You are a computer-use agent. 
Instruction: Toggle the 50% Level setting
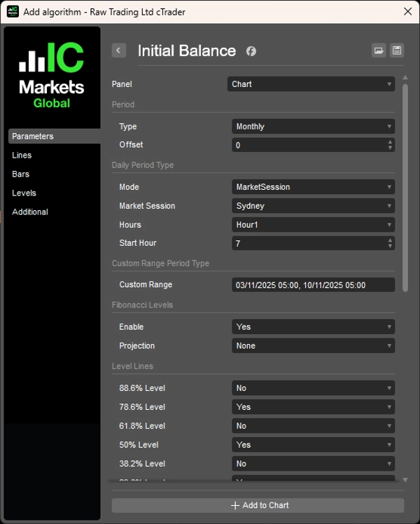313,445
